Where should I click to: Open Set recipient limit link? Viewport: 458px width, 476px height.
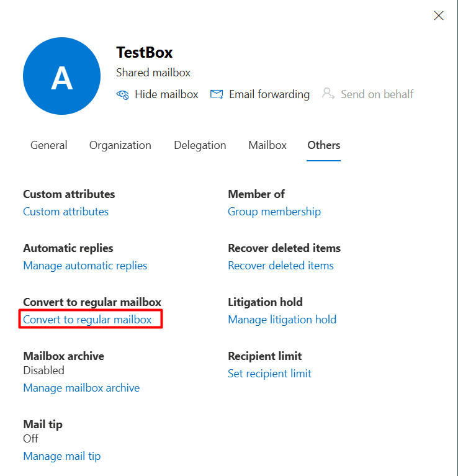tap(269, 374)
